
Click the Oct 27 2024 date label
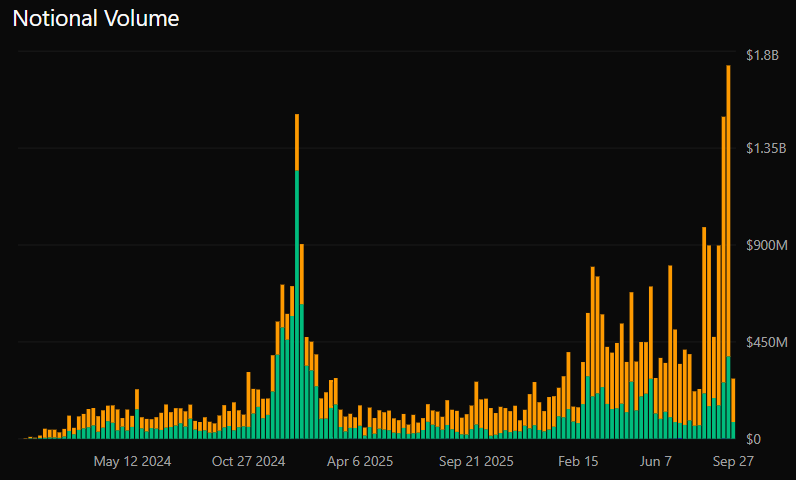248,461
